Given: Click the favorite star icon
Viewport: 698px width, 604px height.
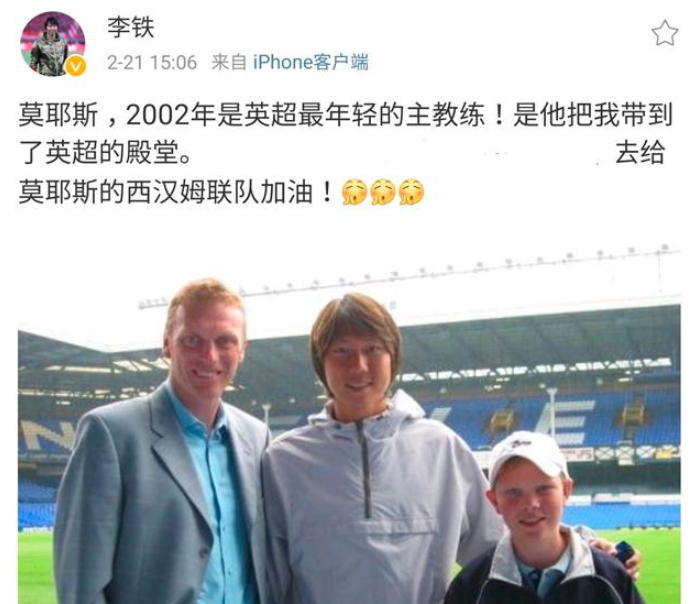Looking at the screenshot, I should coord(665,33).
